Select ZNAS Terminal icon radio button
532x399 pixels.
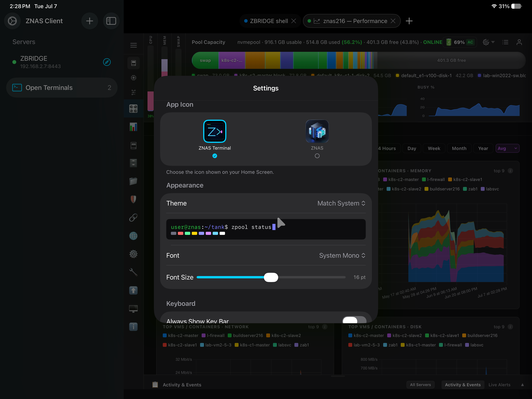(x=215, y=156)
